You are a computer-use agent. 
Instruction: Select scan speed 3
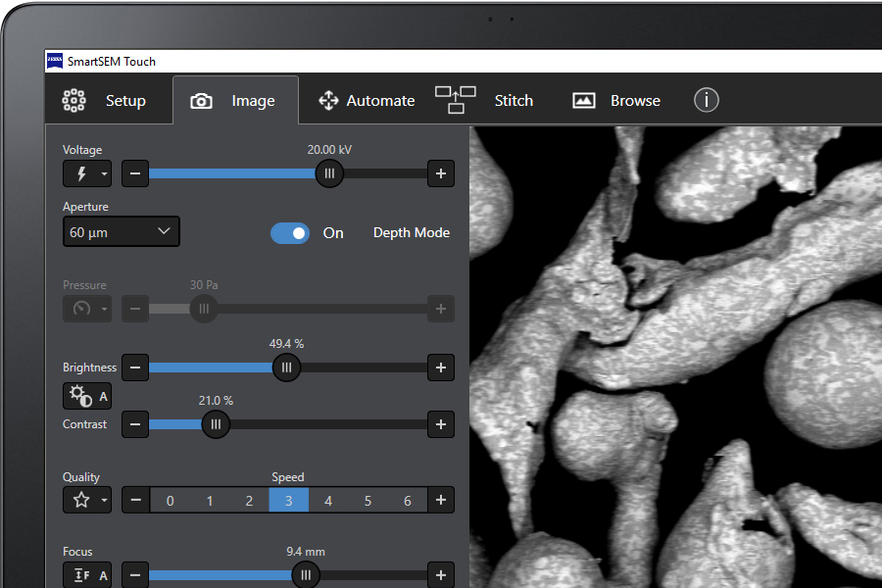click(288, 500)
